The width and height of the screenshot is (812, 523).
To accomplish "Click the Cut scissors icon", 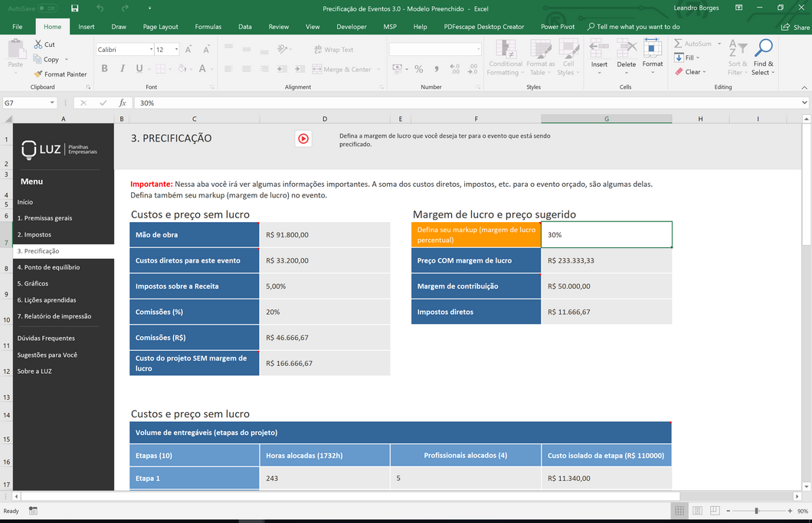I will (38, 44).
